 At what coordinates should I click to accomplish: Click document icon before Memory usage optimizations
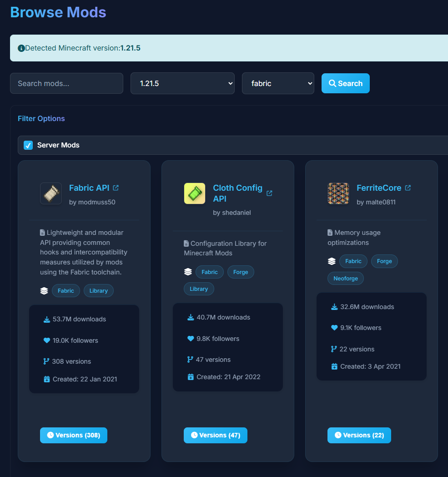click(x=330, y=233)
